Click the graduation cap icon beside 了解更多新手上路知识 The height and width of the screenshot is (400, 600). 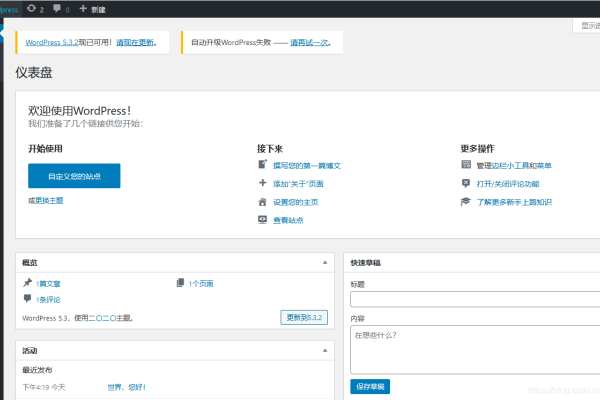click(466, 201)
